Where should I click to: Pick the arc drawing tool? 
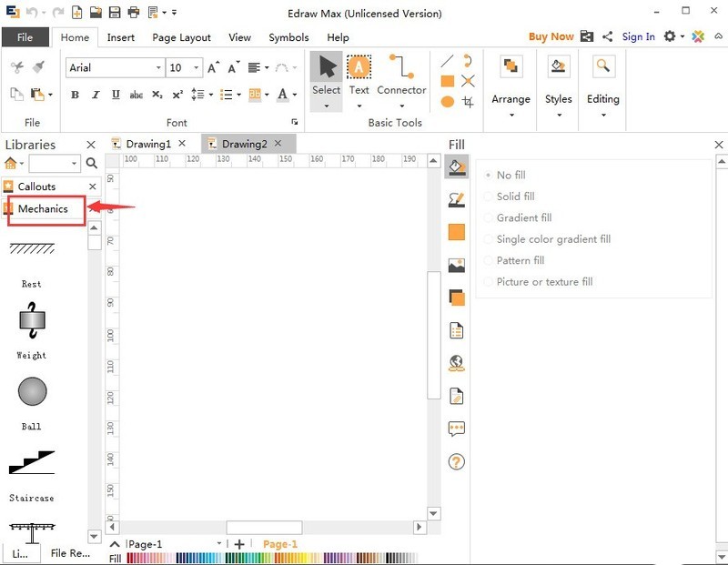pyautogui.click(x=468, y=61)
